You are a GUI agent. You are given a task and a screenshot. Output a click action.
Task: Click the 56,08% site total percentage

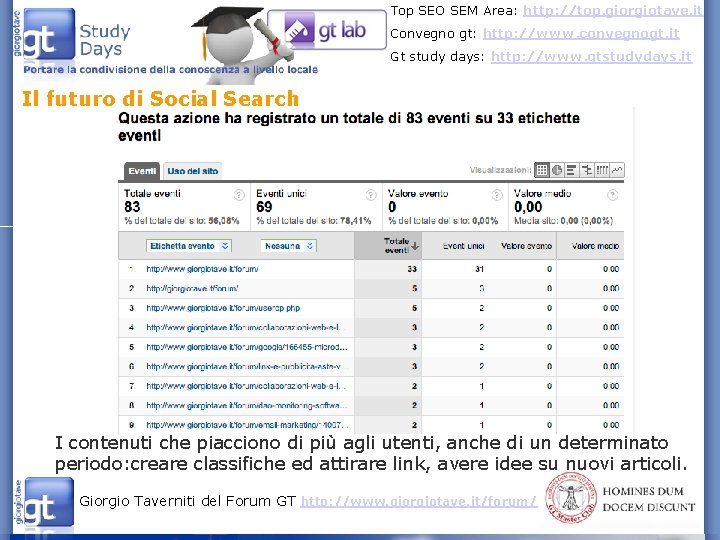(x=224, y=221)
